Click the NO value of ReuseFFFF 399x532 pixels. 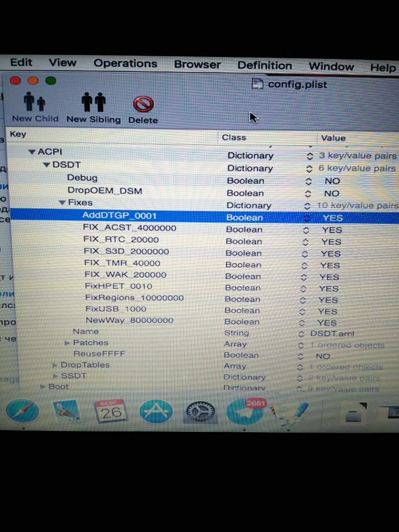coord(323,356)
